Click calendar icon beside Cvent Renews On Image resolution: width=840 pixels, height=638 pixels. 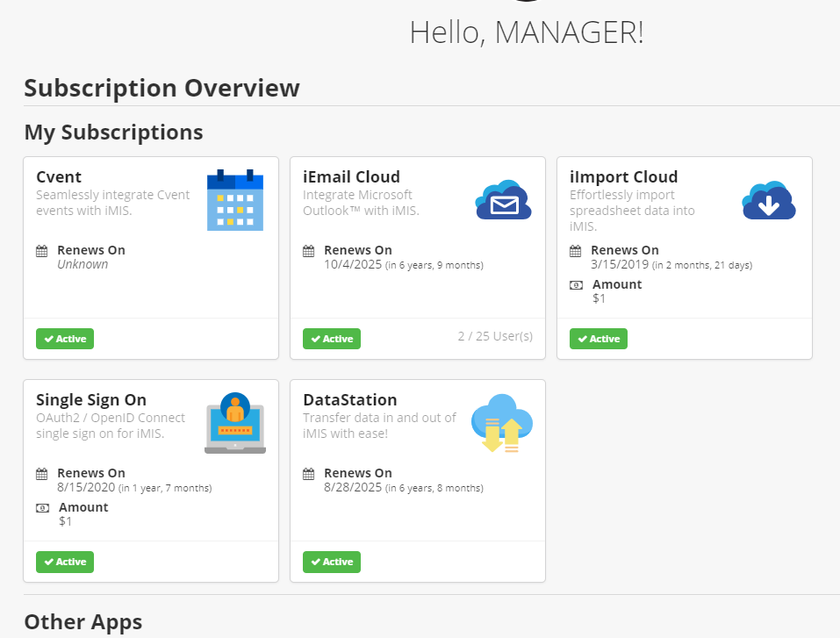tap(42, 251)
